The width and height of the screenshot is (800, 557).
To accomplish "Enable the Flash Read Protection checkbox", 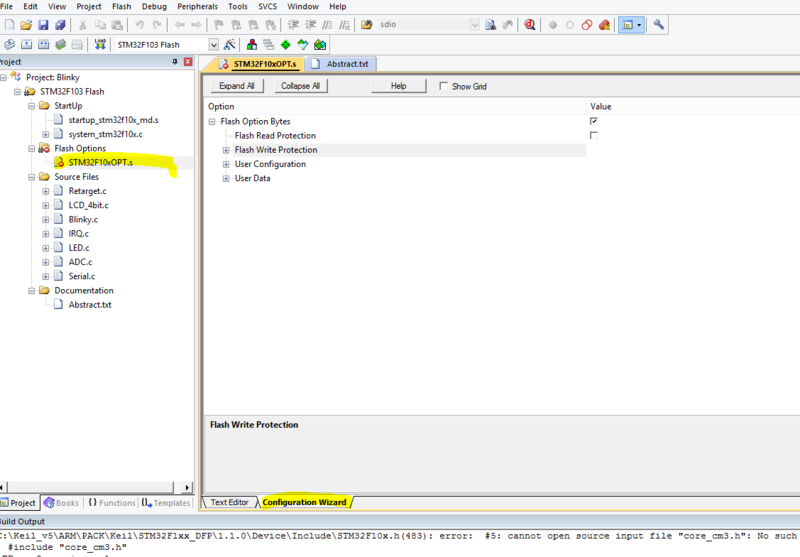I will point(594,135).
